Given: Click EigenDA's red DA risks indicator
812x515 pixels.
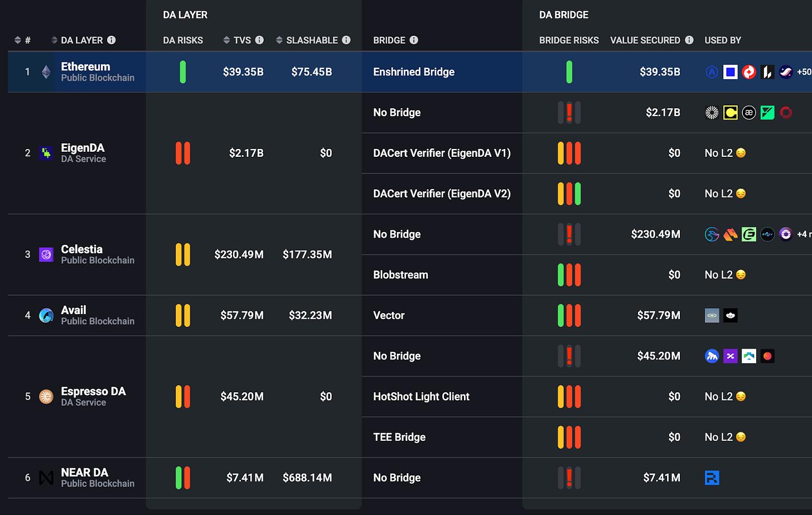Looking at the screenshot, I should (183, 153).
